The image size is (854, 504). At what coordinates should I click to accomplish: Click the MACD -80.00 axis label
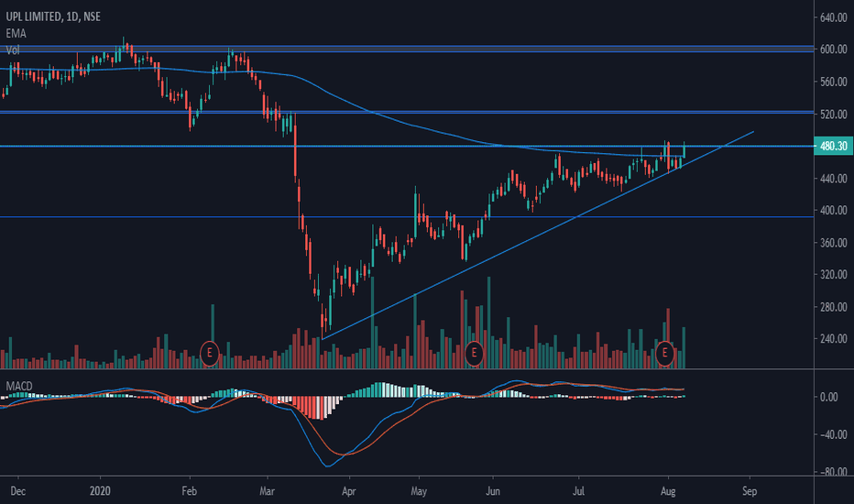(x=833, y=472)
